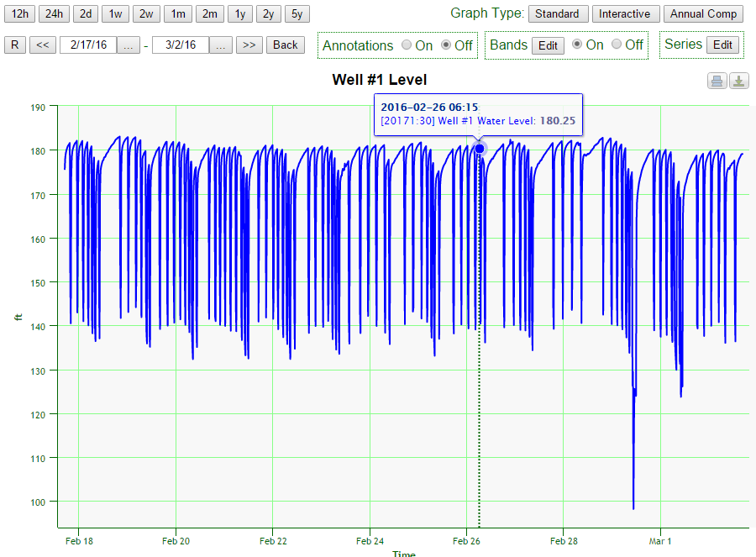Focus the end date field 3/2/16
Viewport: 756px width, 557px height.
(181, 45)
